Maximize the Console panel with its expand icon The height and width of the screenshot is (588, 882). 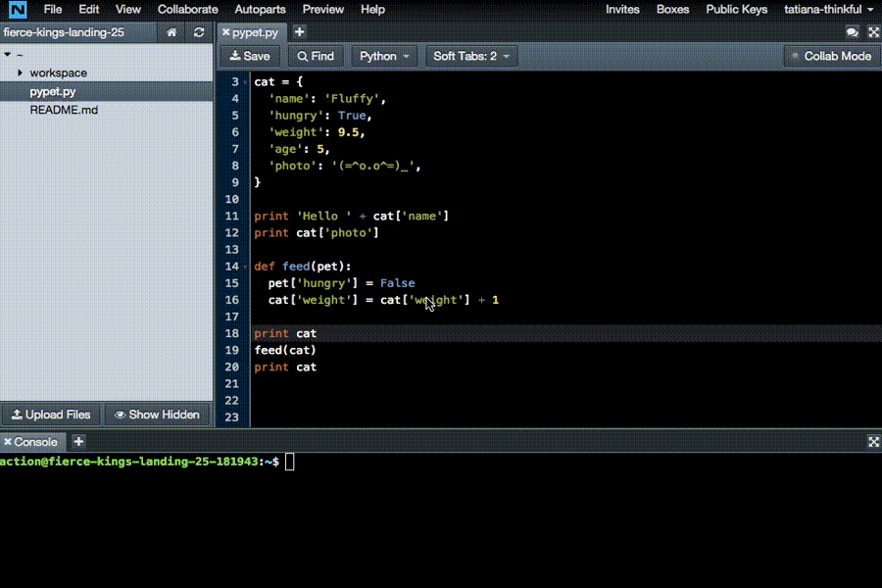(x=872, y=442)
